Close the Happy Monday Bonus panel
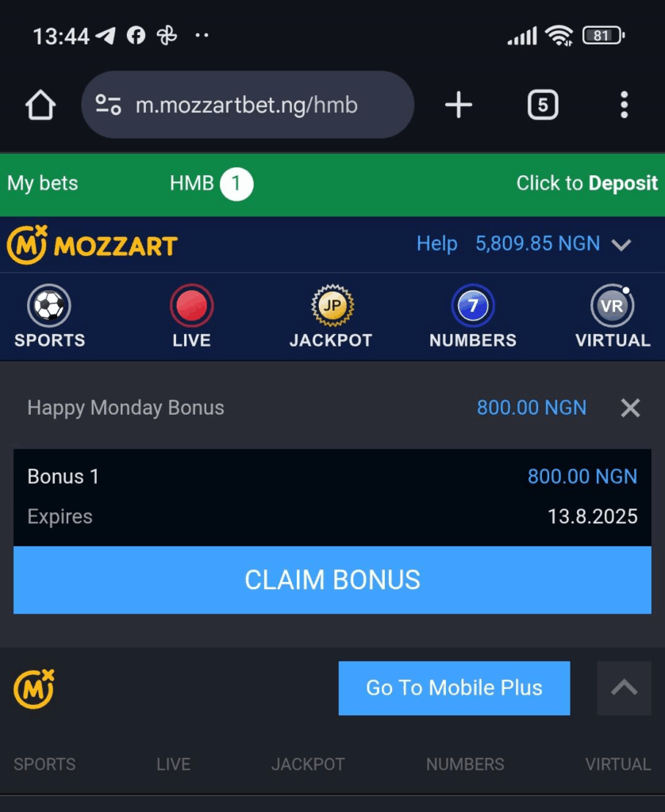 tap(630, 408)
